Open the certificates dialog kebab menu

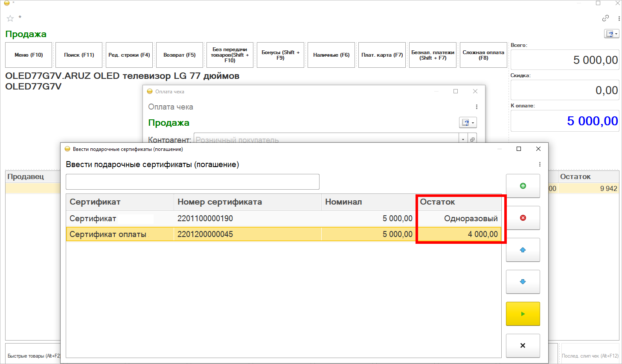pyautogui.click(x=540, y=165)
